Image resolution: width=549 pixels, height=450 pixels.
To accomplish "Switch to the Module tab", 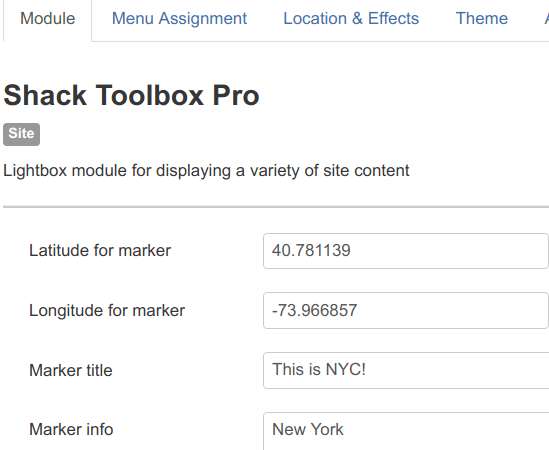I will point(48,19).
